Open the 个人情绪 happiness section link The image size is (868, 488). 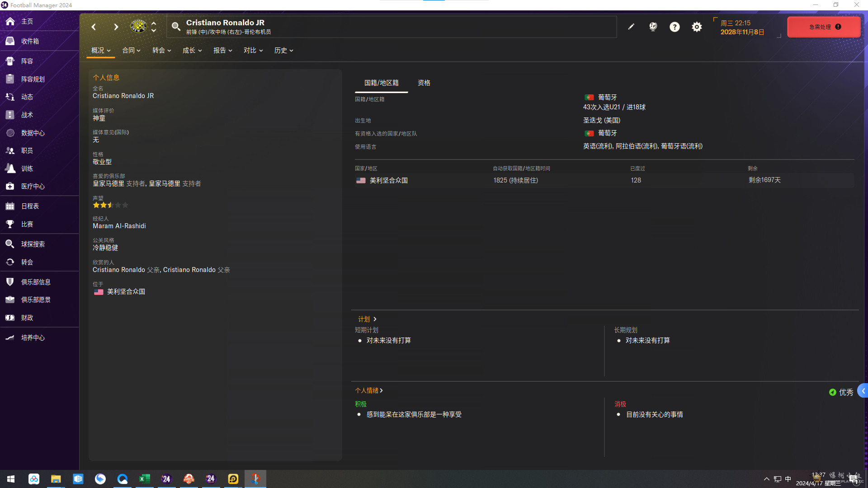coord(369,390)
